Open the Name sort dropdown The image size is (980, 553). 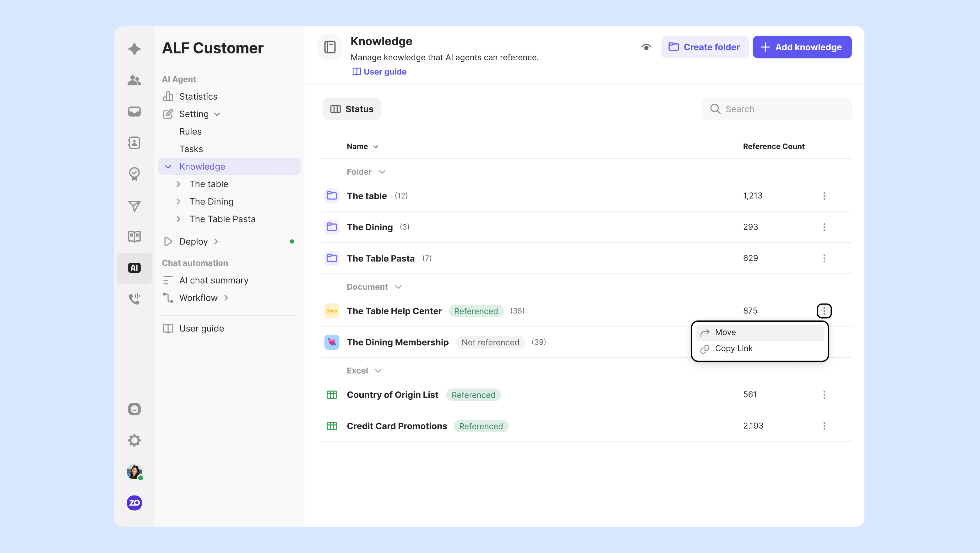(x=375, y=147)
